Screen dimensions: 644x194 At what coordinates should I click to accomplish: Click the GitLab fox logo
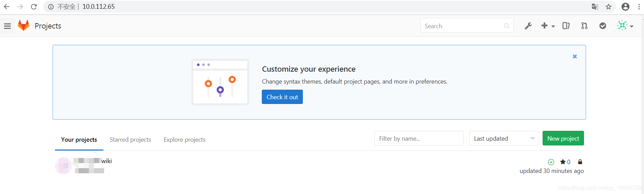click(x=24, y=25)
